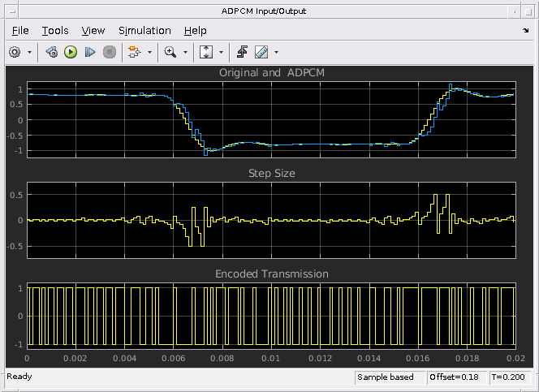Click inside the Step Size plot
The image size is (539, 392).
(272, 220)
